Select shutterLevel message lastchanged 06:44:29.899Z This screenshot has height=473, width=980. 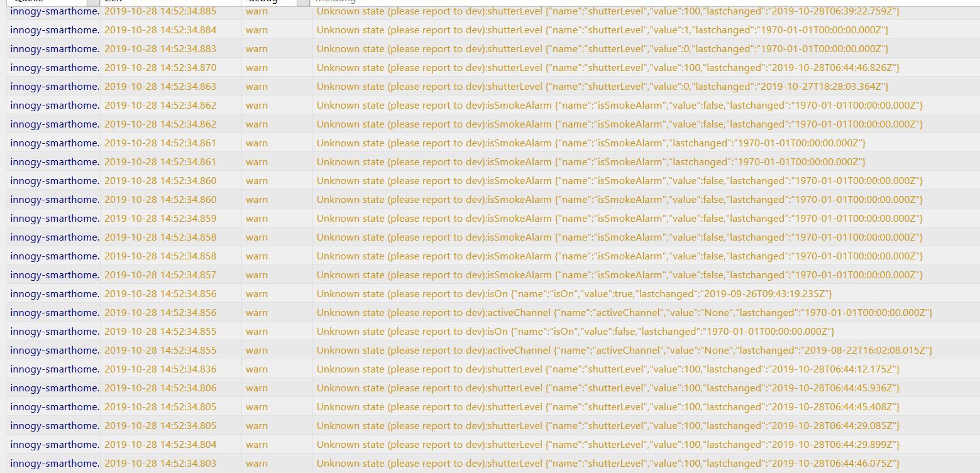point(608,445)
